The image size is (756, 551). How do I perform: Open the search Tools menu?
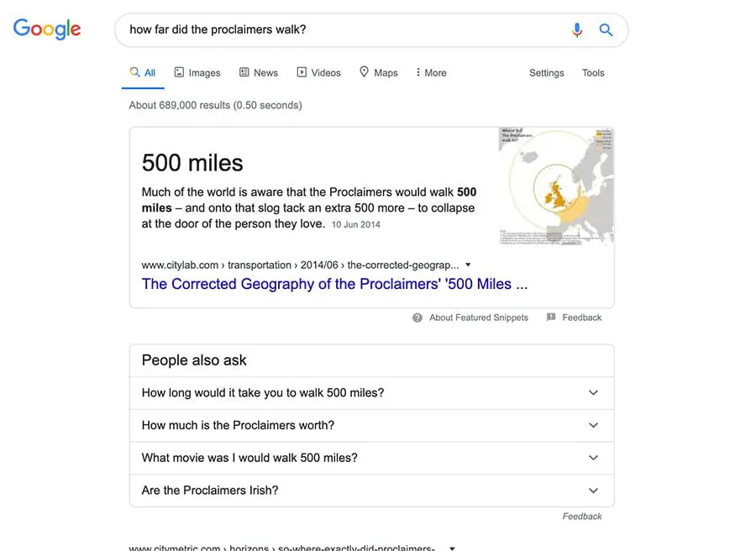593,73
